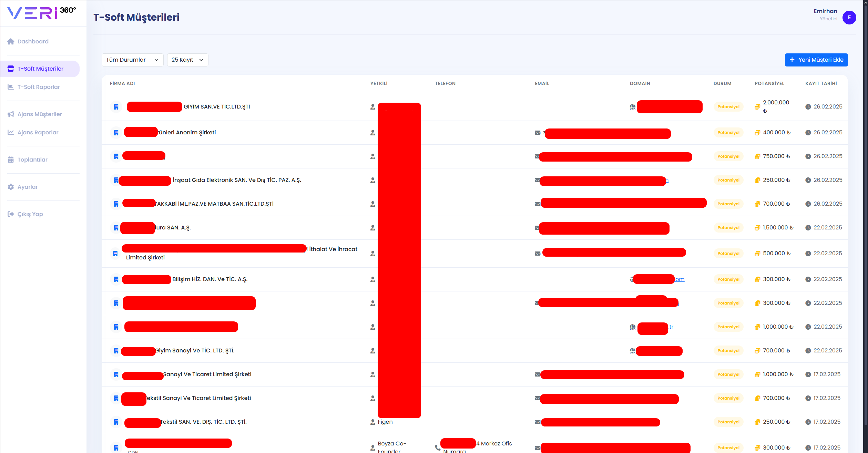
Task: Click the DURUM column header
Action: pos(723,83)
